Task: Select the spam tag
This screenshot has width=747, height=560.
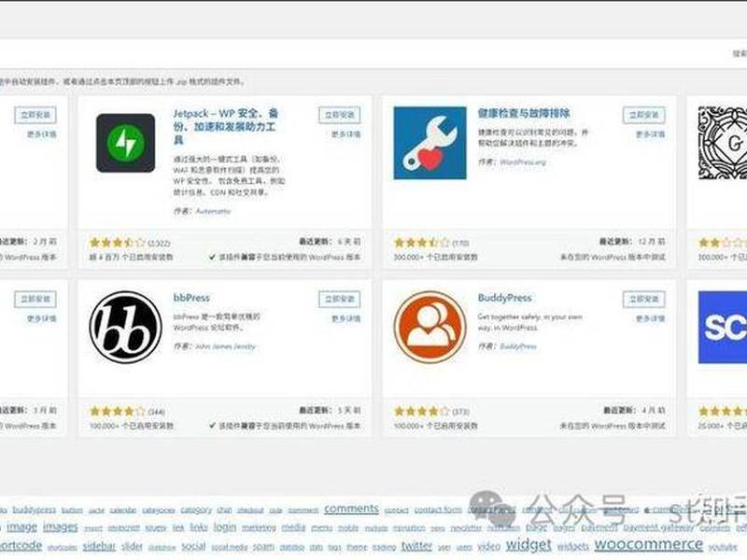Action: click(x=263, y=547)
